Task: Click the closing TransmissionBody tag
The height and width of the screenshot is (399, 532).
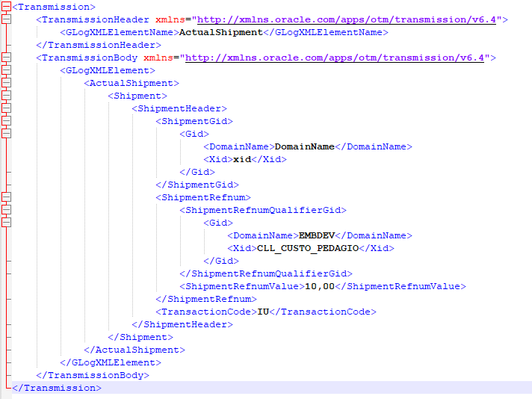Action: point(93,375)
